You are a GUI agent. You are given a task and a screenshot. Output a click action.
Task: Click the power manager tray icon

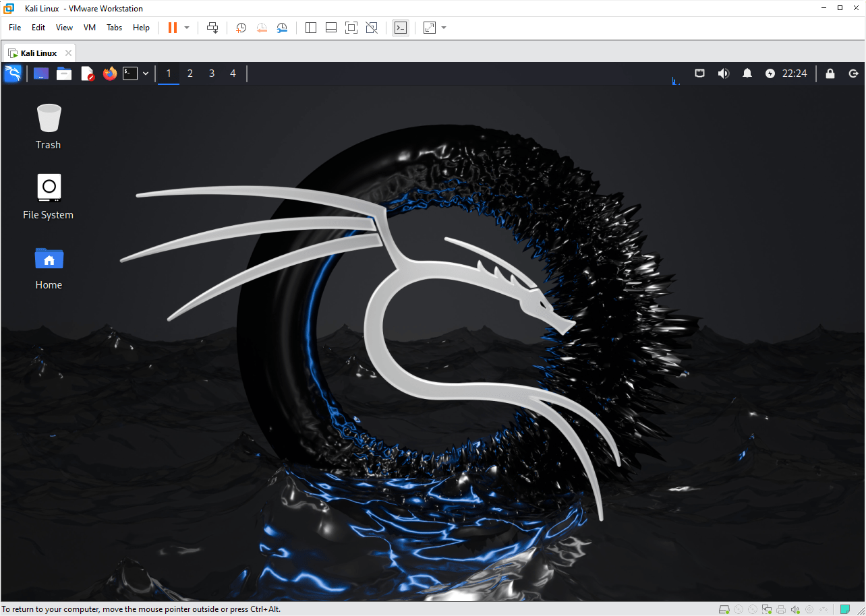[x=770, y=73]
